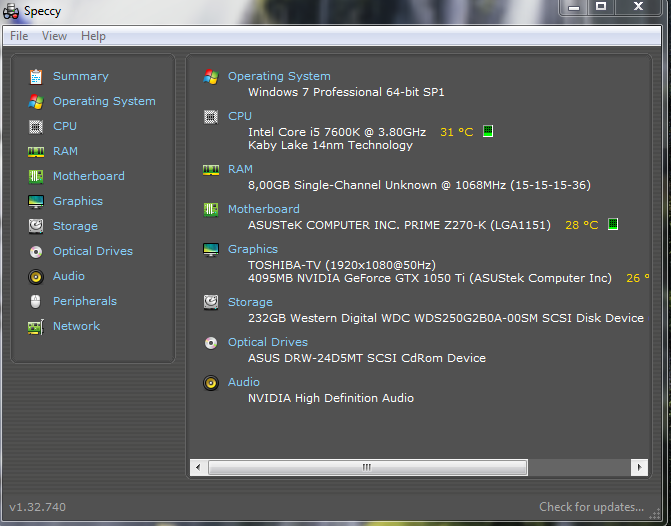Viewport: 671px width, 526px height.
Task: Click the Storage drive icon in summary panel
Action: pos(211,302)
